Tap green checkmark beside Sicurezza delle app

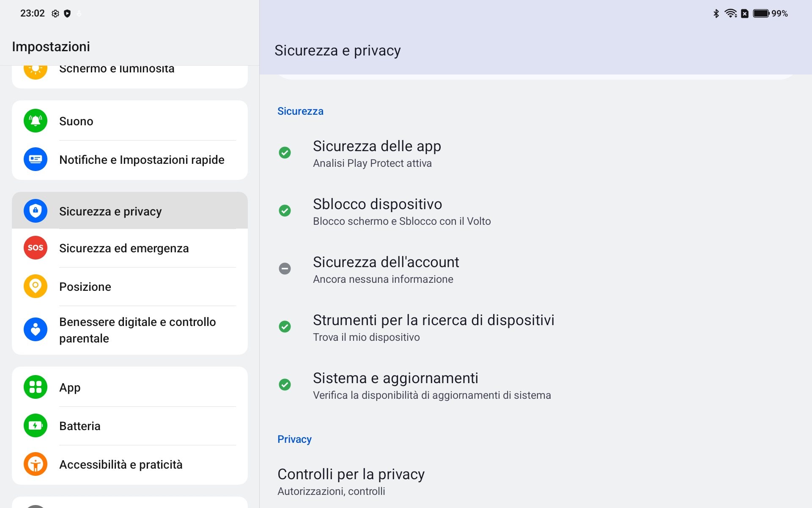pyautogui.click(x=285, y=153)
